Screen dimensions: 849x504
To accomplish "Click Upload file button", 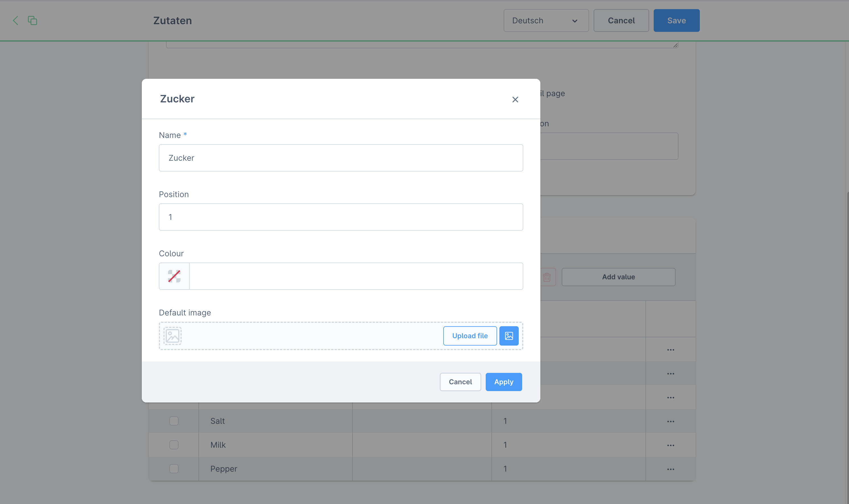I will [x=470, y=336].
